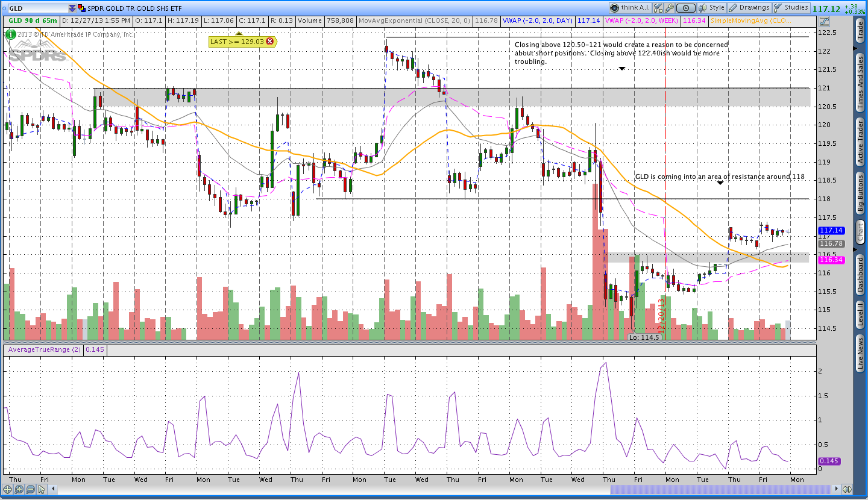Open the Big Buttons side tab
868x500 pixels.
click(x=860, y=193)
